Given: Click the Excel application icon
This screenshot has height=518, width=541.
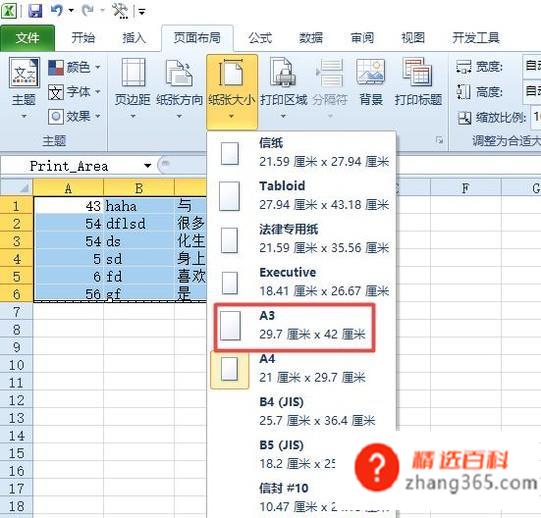Looking at the screenshot, I should (9, 11).
